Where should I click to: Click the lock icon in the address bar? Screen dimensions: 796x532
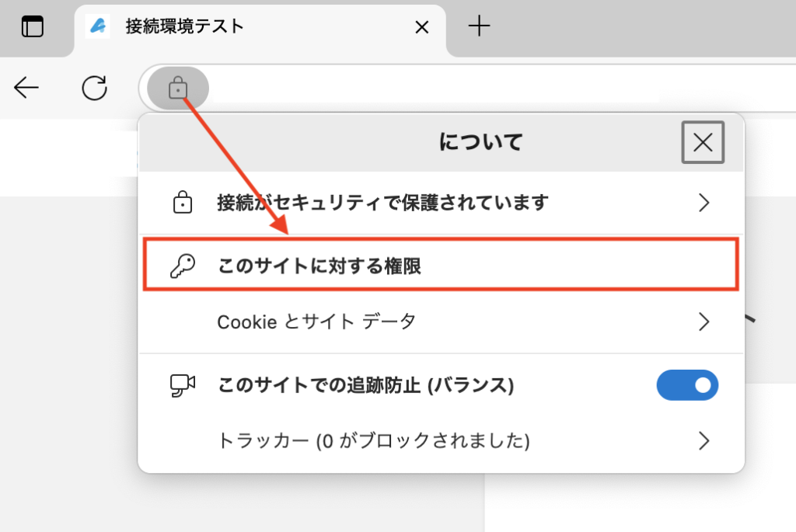(x=178, y=88)
